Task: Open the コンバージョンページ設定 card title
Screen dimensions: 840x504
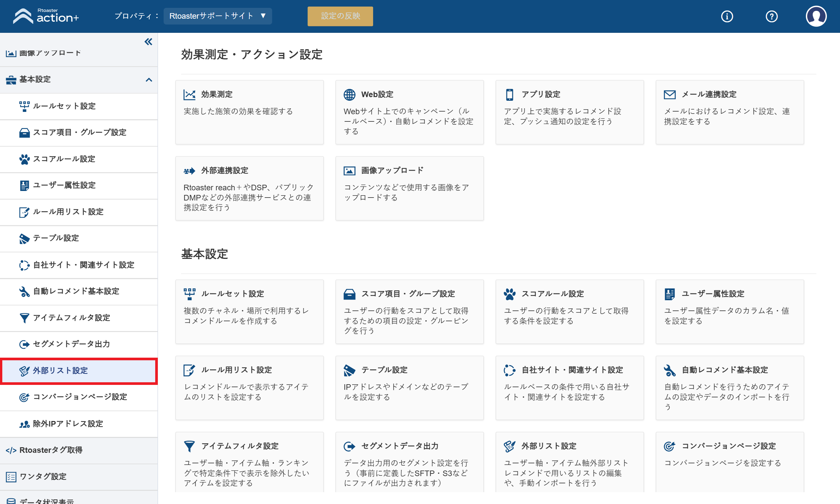Action: pyautogui.click(x=729, y=446)
